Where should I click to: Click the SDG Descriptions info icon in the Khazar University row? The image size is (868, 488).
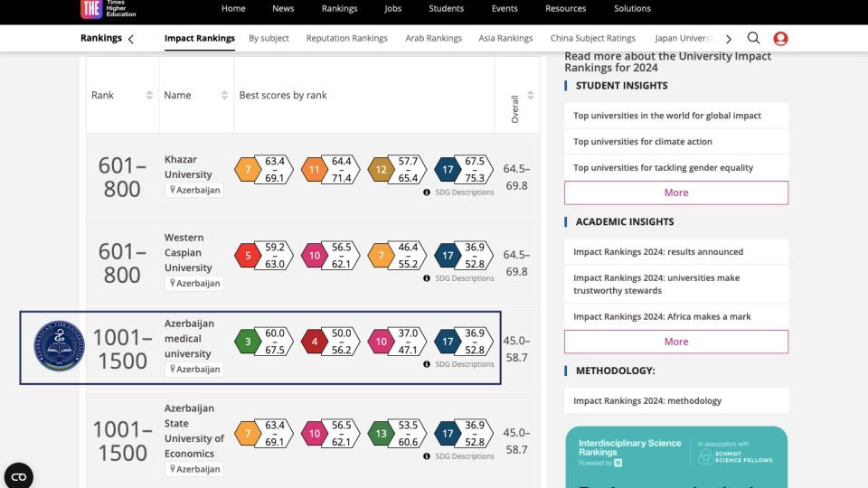[x=427, y=192]
